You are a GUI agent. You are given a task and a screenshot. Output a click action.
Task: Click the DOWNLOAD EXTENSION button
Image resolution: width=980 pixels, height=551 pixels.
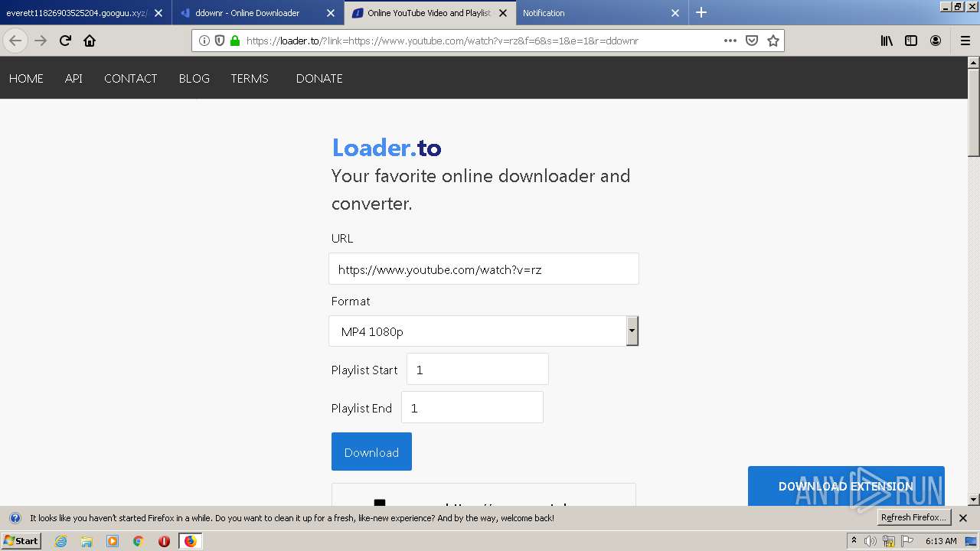coord(846,486)
